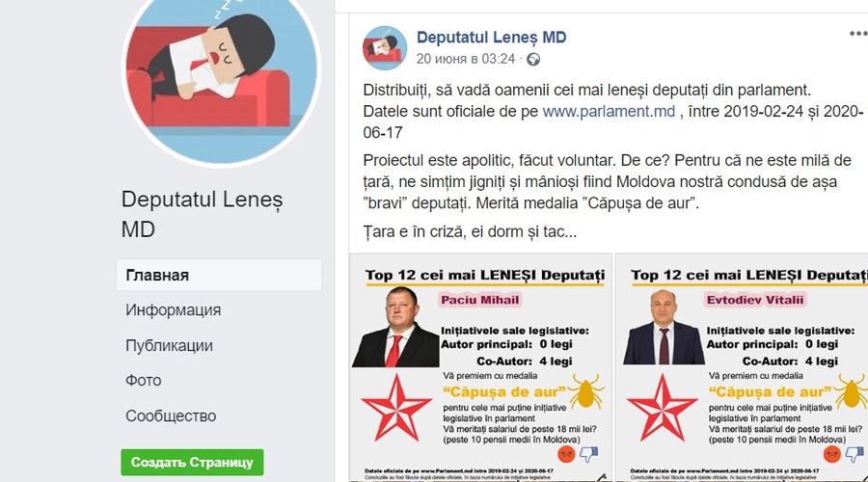Open the Paciu Mihail image thumbnail
The width and height of the screenshot is (868, 482).
pyautogui.click(x=480, y=367)
